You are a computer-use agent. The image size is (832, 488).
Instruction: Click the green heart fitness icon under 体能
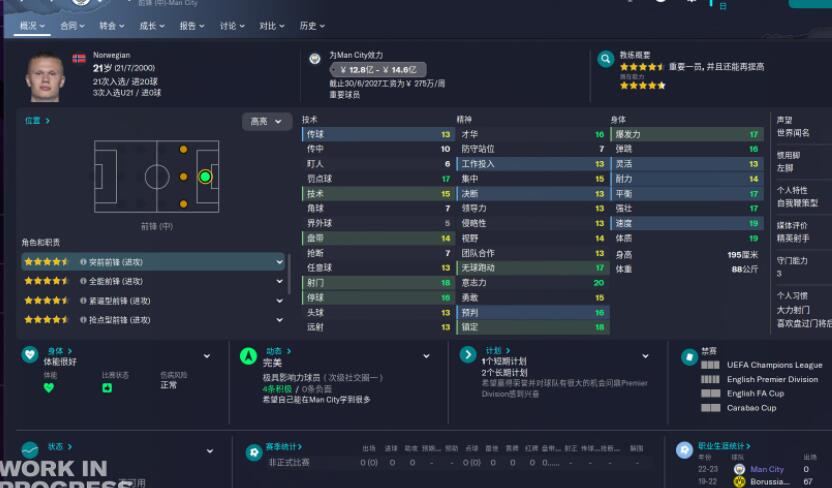(x=49, y=388)
